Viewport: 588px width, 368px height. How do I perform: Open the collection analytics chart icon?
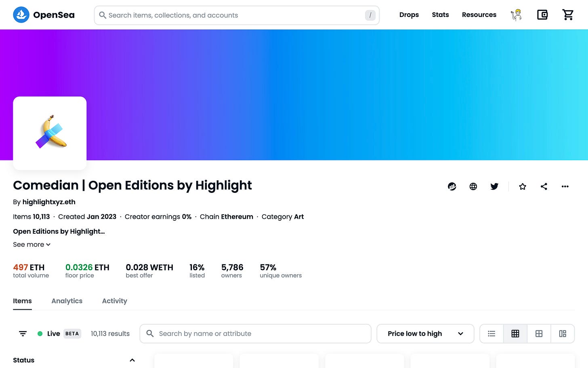[452, 186]
